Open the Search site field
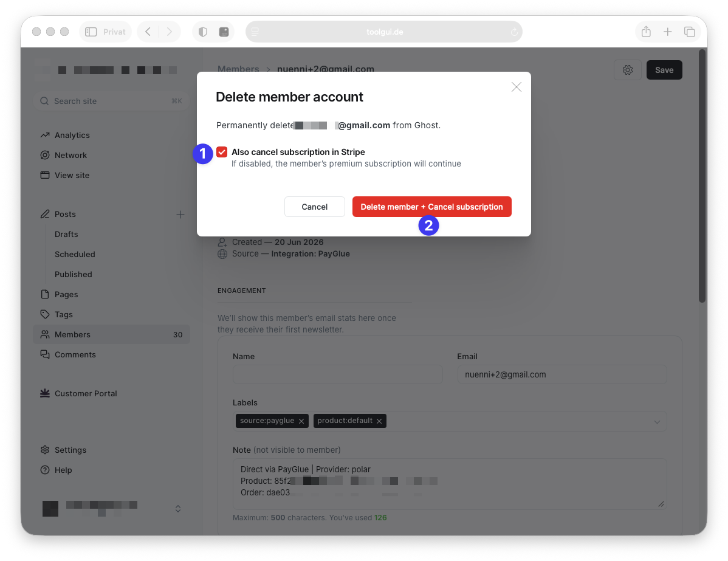This screenshot has height=561, width=728. (x=111, y=101)
